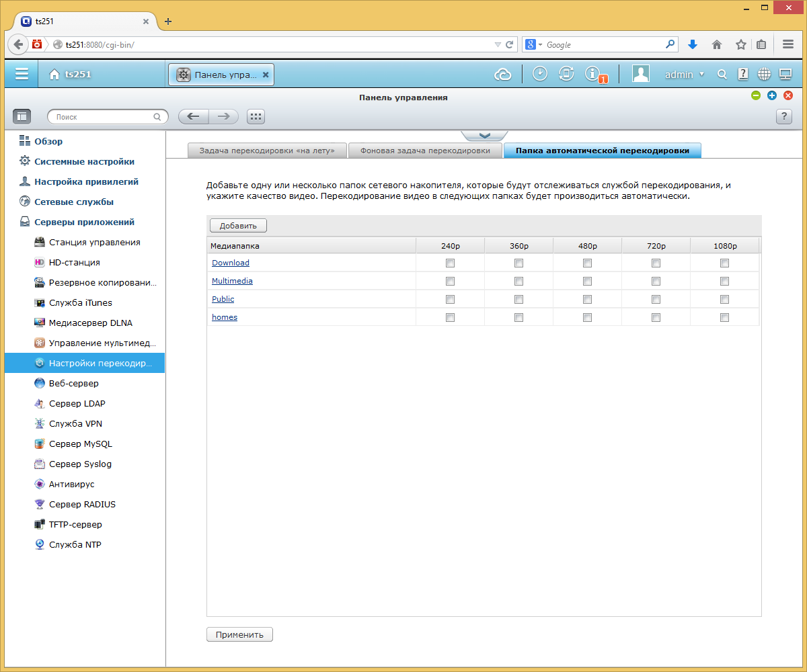Switch to Фоновая задача перекодировки tab

pos(425,151)
